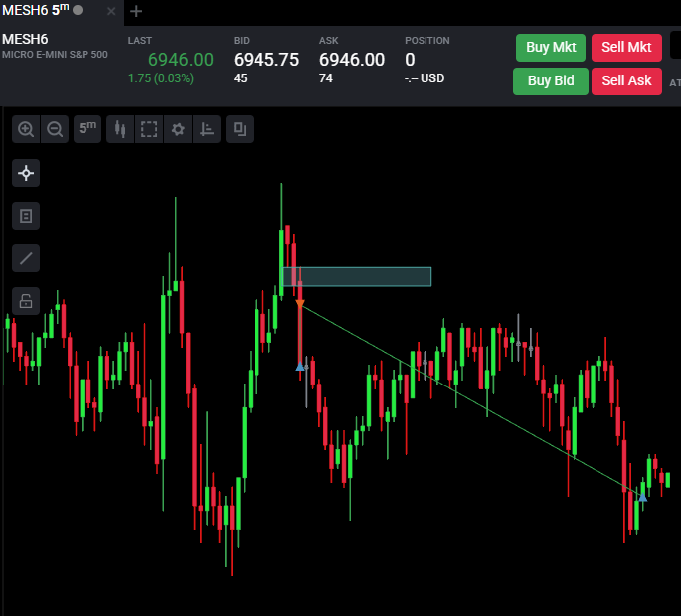Activate the dashed rectangle selection tool
Image resolution: width=681 pixels, height=616 pixels.
(149, 129)
